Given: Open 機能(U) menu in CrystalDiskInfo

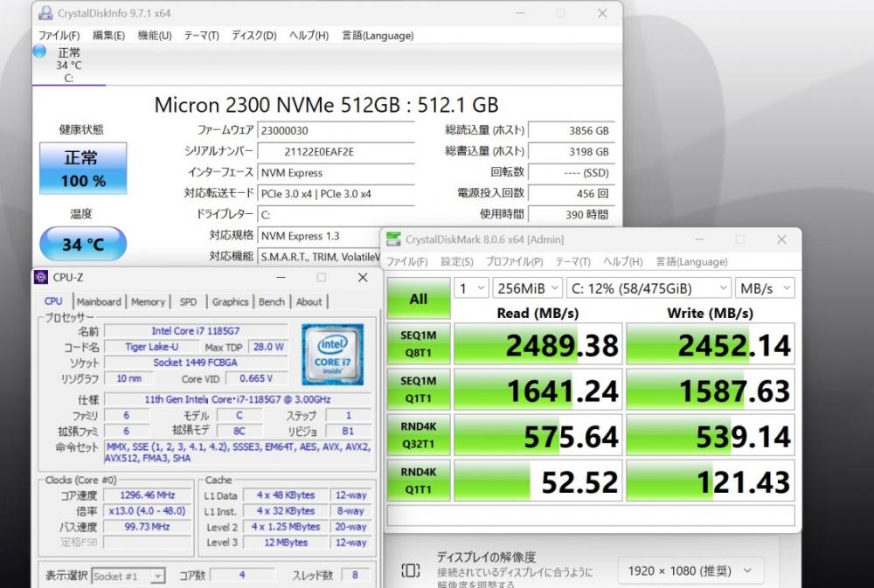Looking at the screenshot, I should [x=155, y=36].
